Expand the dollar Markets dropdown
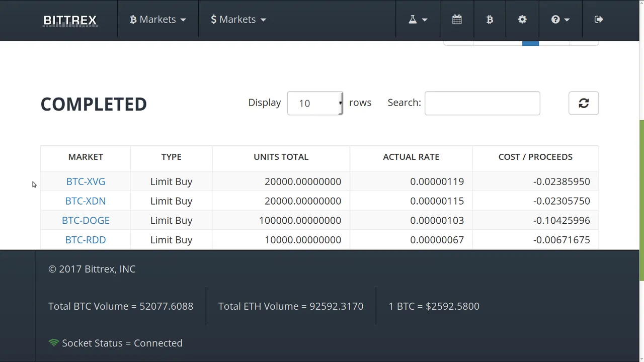 tap(238, 19)
